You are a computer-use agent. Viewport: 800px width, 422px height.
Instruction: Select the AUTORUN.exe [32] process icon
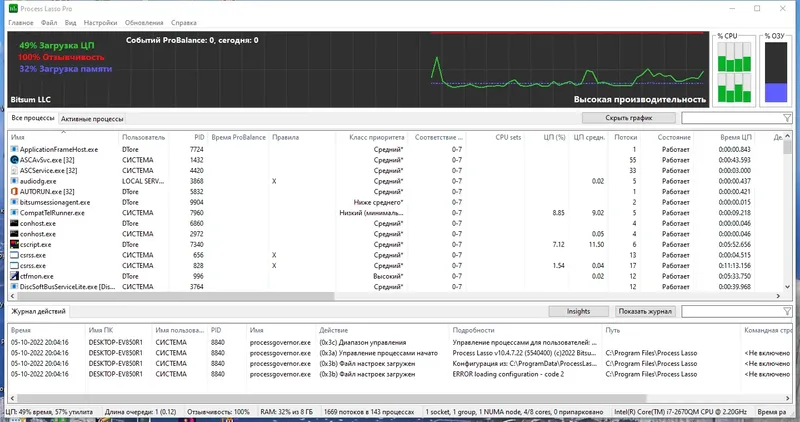pyautogui.click(x=14, y=192)
